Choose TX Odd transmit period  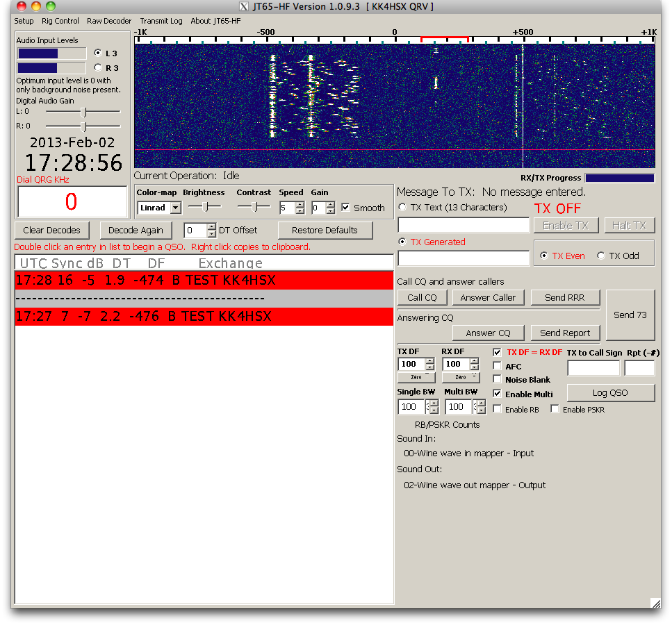point(601,256)
